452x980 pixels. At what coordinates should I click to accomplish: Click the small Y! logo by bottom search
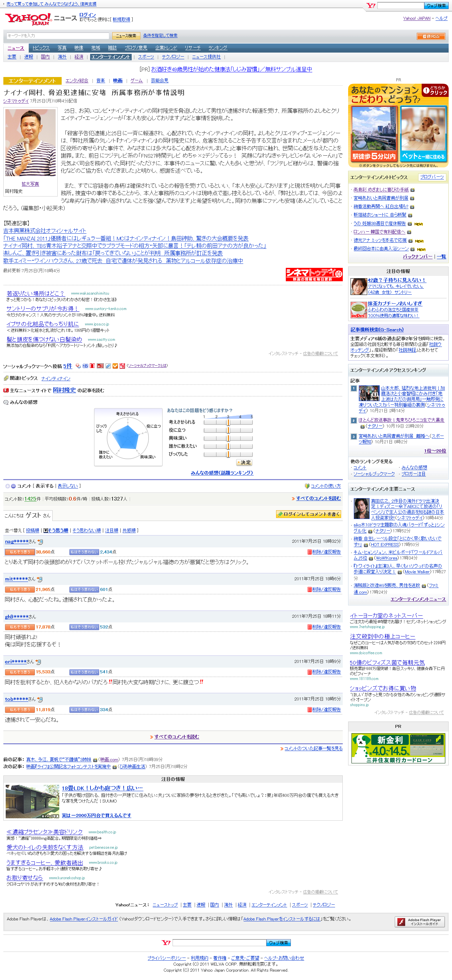click(166, 943)
